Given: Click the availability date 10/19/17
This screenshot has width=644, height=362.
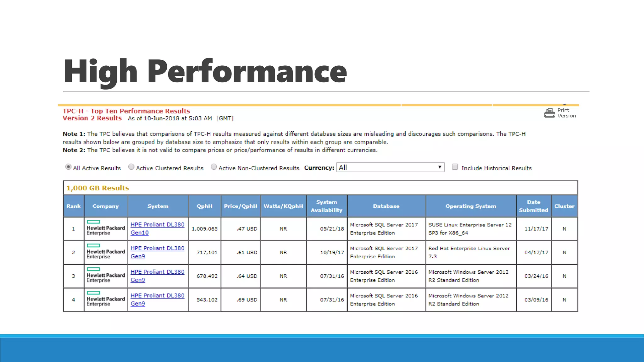Looking at the screenshot, I should [332, 252].
